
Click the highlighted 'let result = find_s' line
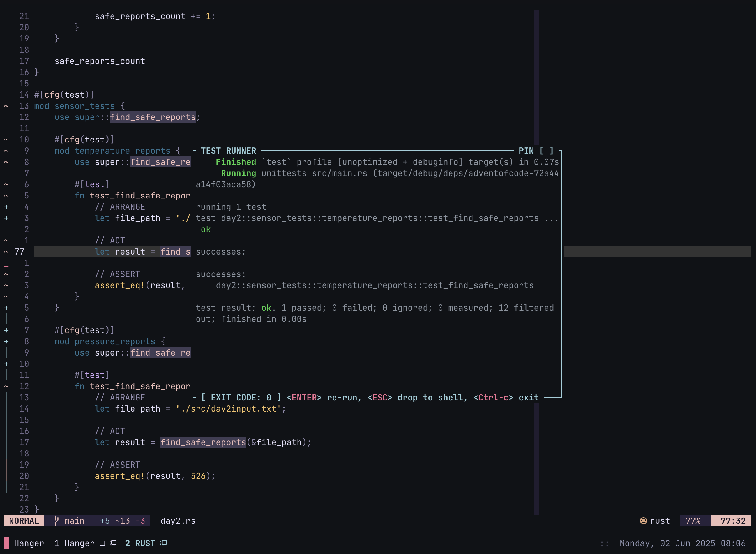(142, 252)
